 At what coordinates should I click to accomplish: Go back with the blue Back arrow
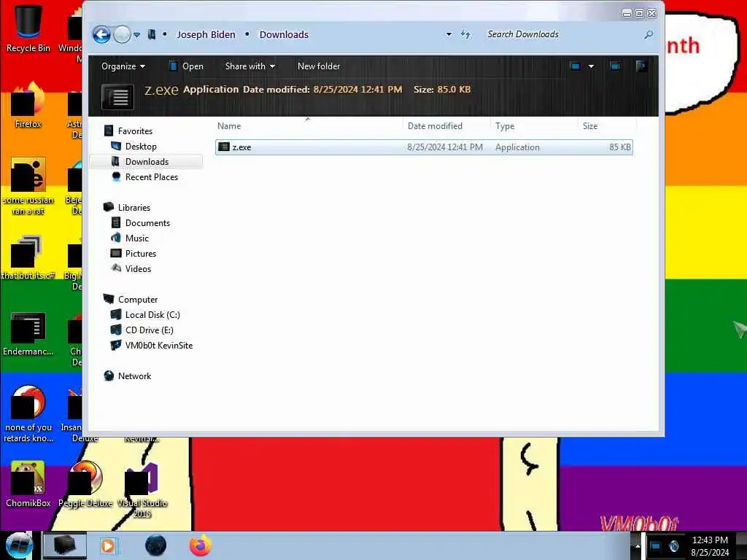click(101, 34)
